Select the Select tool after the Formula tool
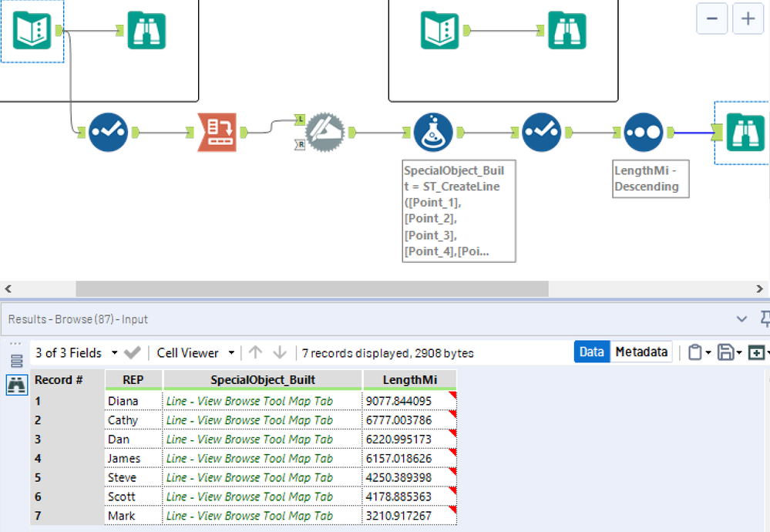770x532 pixels. 542,132
